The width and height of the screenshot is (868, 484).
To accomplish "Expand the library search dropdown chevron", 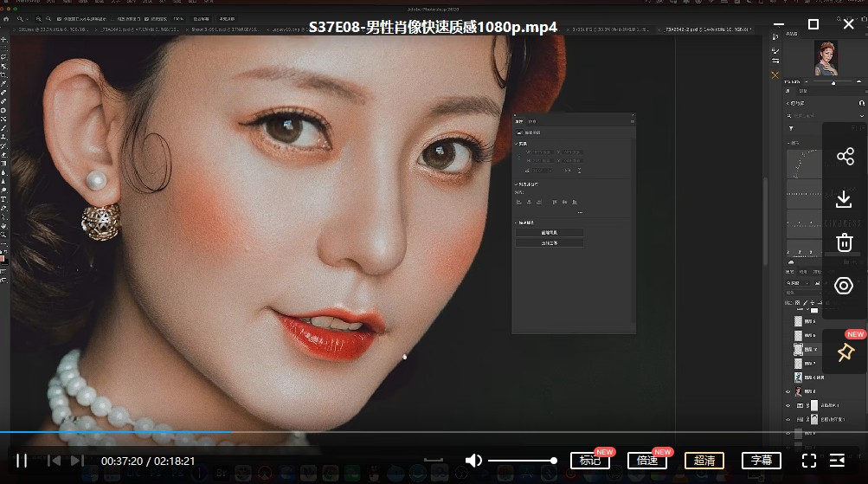I will 861,116.
